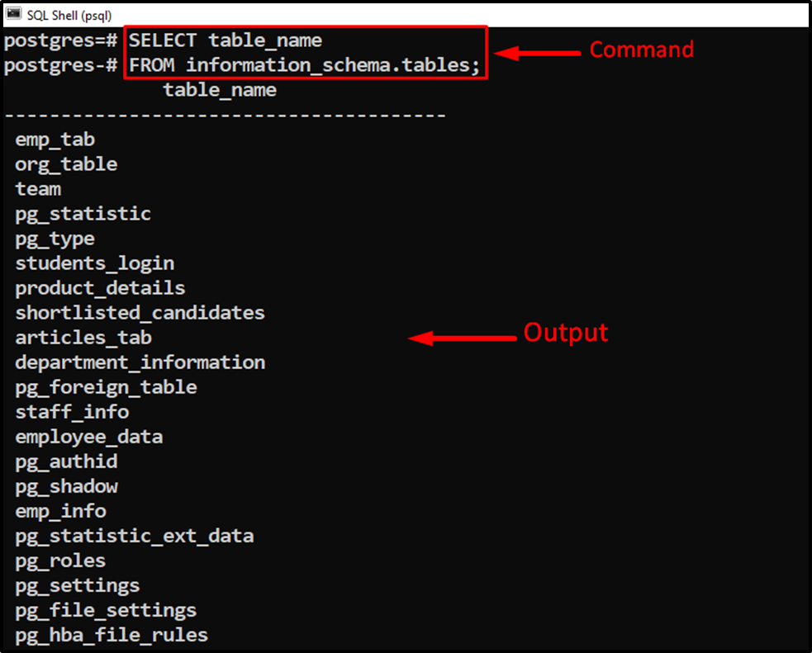The width and height of the screenshot is (812, 653).
Task: Select the pg_foreign_table row
Action: pos(107,387)
